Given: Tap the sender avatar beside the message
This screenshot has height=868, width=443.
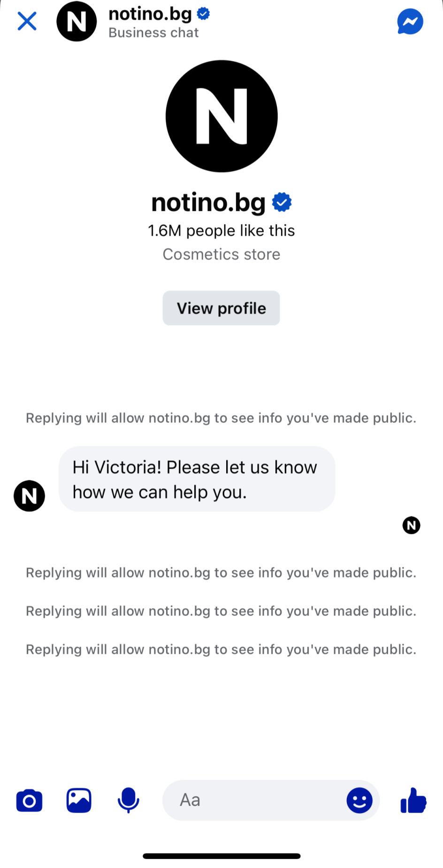Looking at the screenshot, I should (29, 496).
